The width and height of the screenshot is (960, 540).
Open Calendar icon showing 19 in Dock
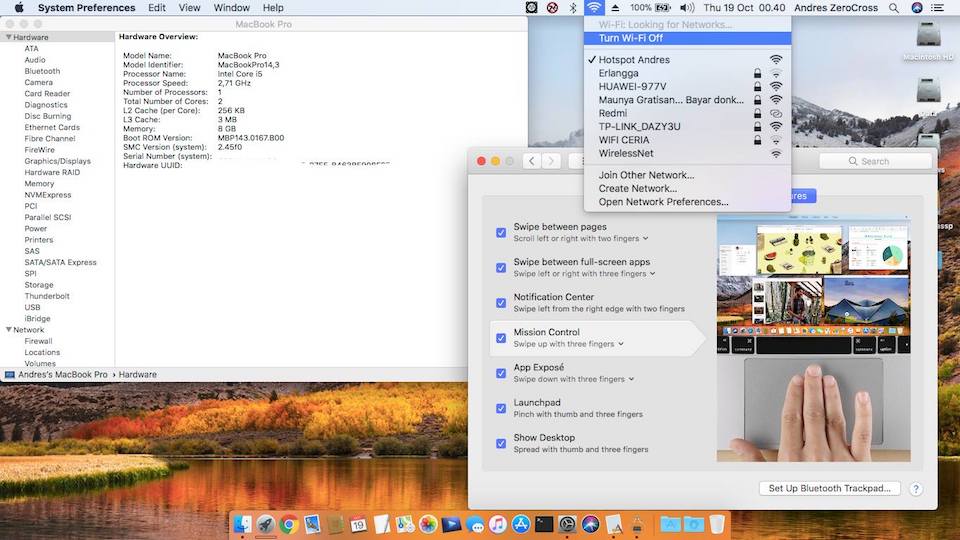coord(359,524)
